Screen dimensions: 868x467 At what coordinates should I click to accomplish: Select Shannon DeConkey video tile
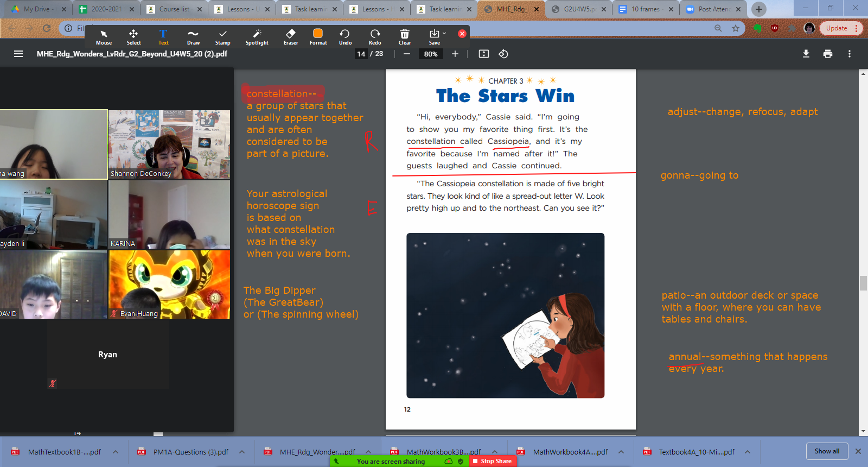[x=169, y=144]
